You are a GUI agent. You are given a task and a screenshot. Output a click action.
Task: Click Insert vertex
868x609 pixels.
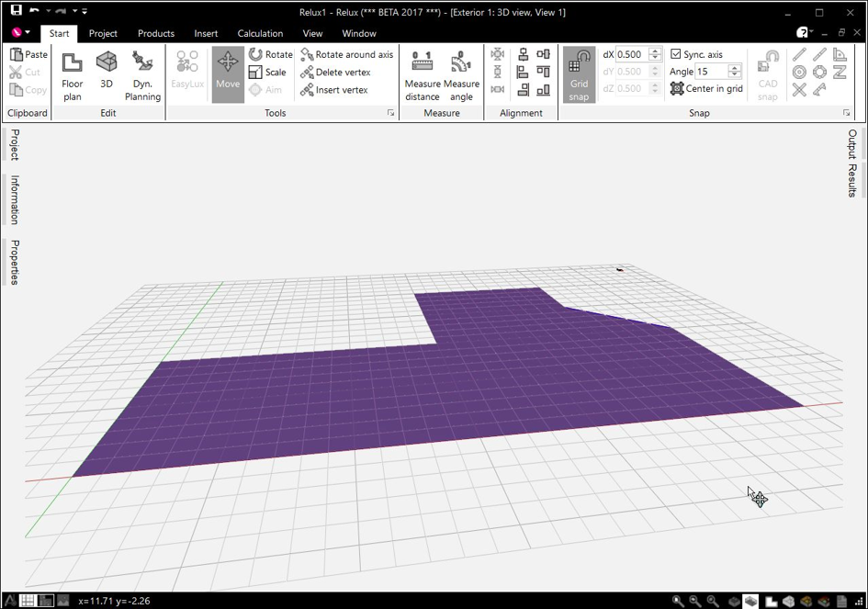333,90
